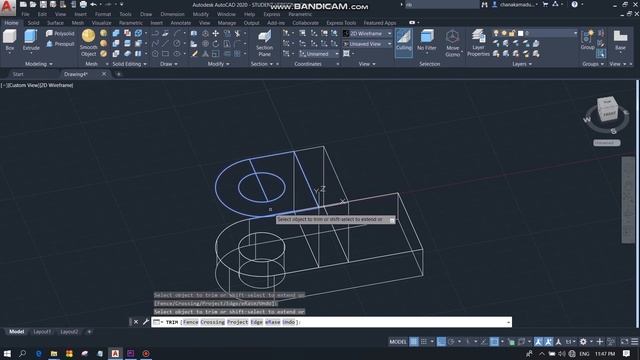Open the Dimension menu
The height and width of the screenshot is (360, 640).
tap(172, 14)
